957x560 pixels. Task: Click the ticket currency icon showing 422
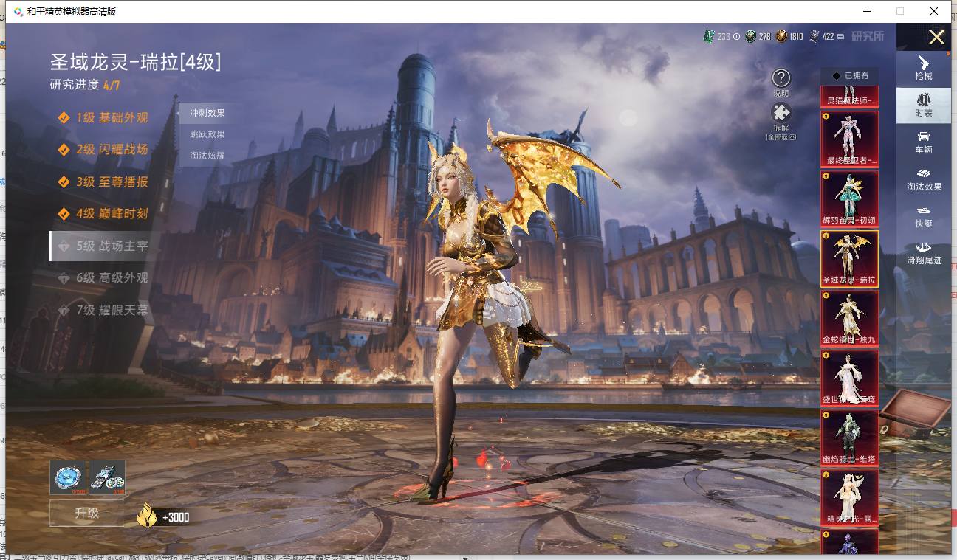[x=814, y=36]
